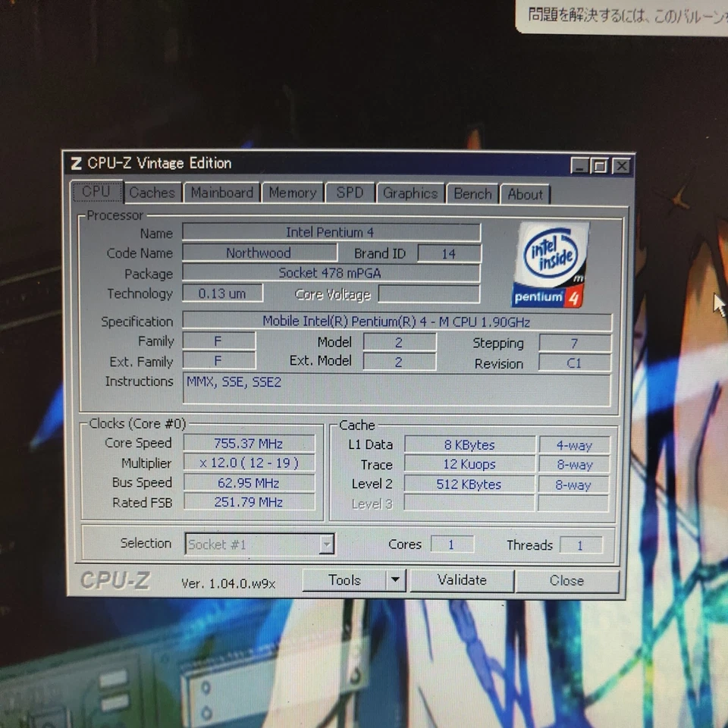Expand the Tools button dropdown arrow
728x728 pixels.
pos(395,579)
